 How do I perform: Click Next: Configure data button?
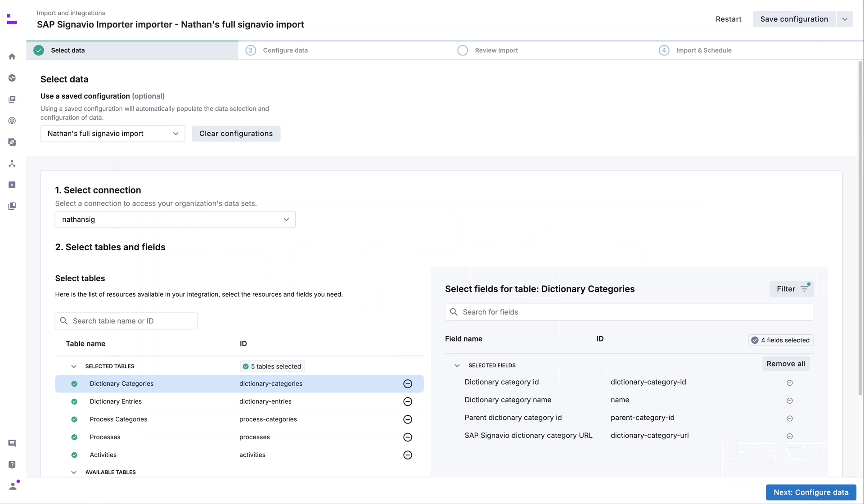(x=811, y=492)
